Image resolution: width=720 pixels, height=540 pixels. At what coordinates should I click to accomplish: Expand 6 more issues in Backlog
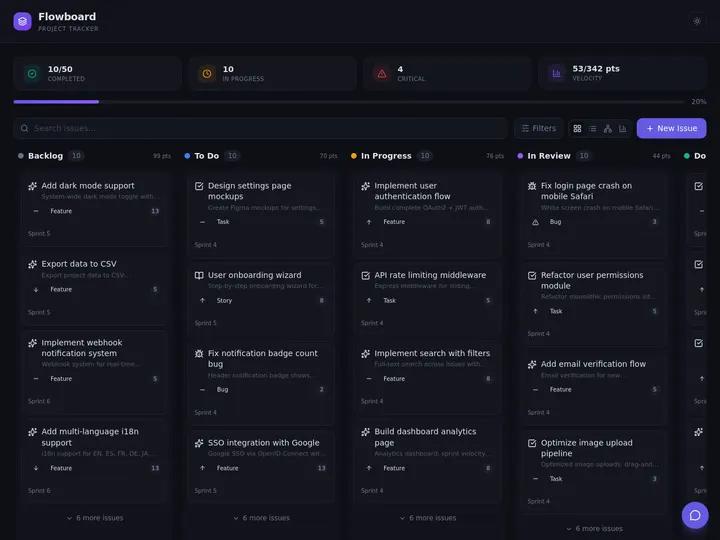pos(95,518)
